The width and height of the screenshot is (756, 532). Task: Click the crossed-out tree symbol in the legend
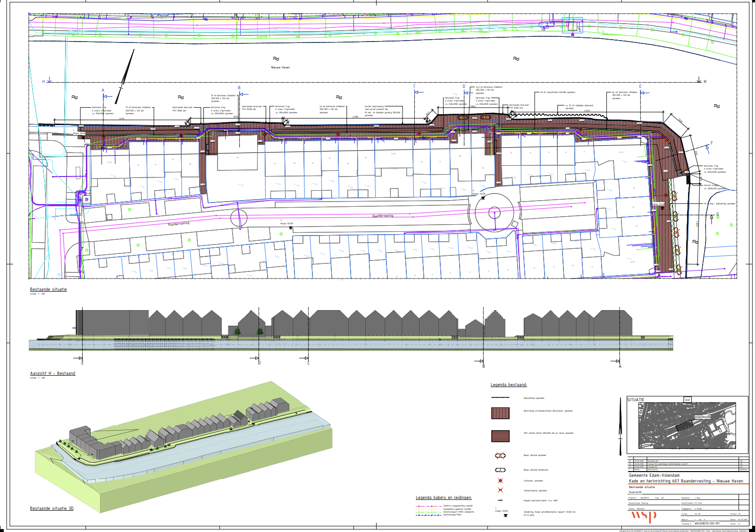[500, 456]
